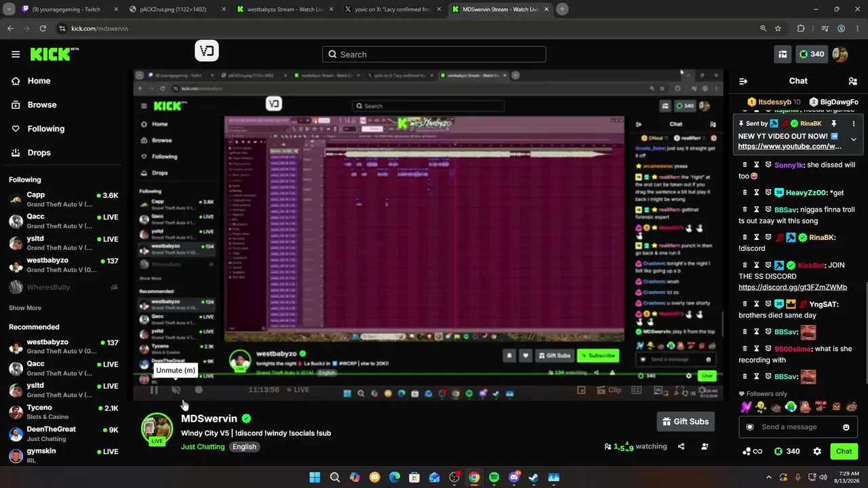Pause the stream playback
Screen dimensions: 868x488
point(154,390)
